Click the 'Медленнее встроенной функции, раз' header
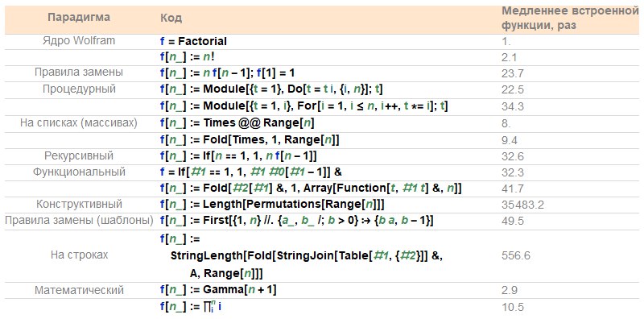The image size is (644, 319). pos(571,18)
